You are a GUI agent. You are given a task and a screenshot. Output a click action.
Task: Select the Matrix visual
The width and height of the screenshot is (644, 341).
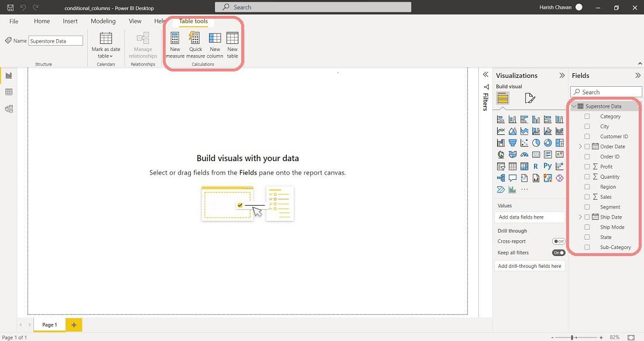[x=524, y=166]
